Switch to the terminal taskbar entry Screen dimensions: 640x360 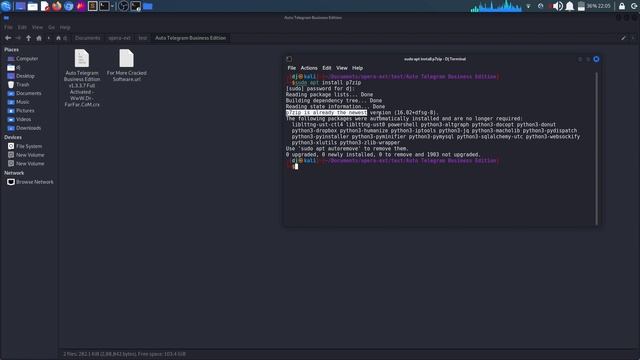coord(136,6)
